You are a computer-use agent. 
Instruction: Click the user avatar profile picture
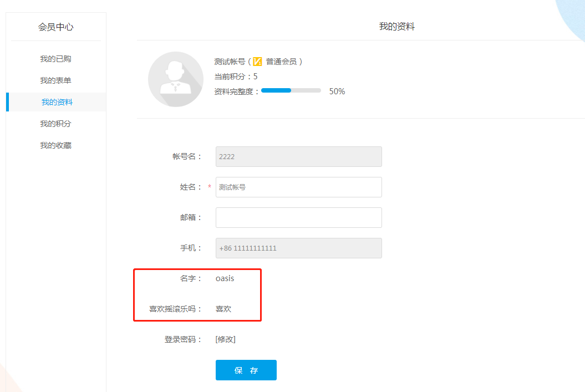(176, 79)
